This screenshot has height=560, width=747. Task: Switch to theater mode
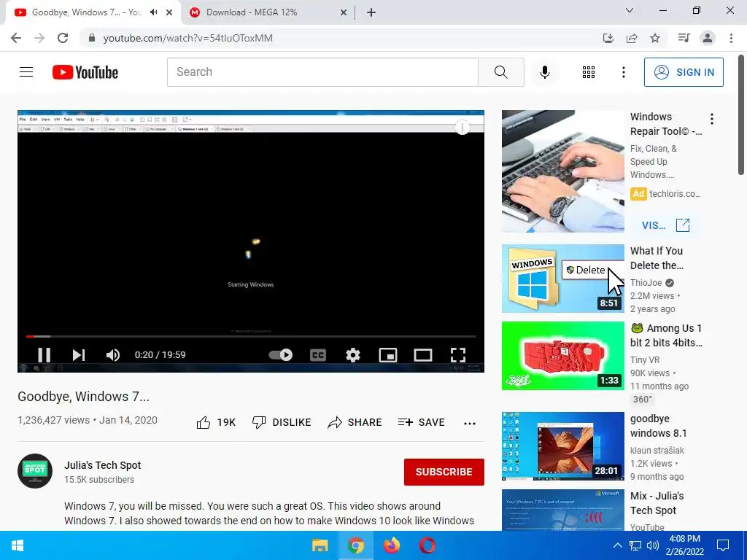click(423, 355)
